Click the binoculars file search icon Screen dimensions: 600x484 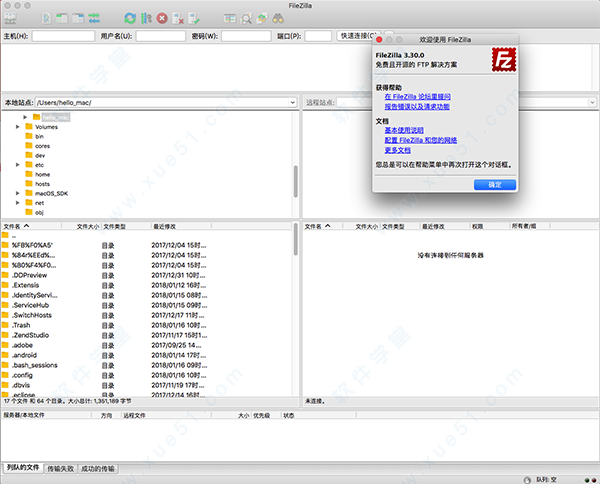point(278,18)
